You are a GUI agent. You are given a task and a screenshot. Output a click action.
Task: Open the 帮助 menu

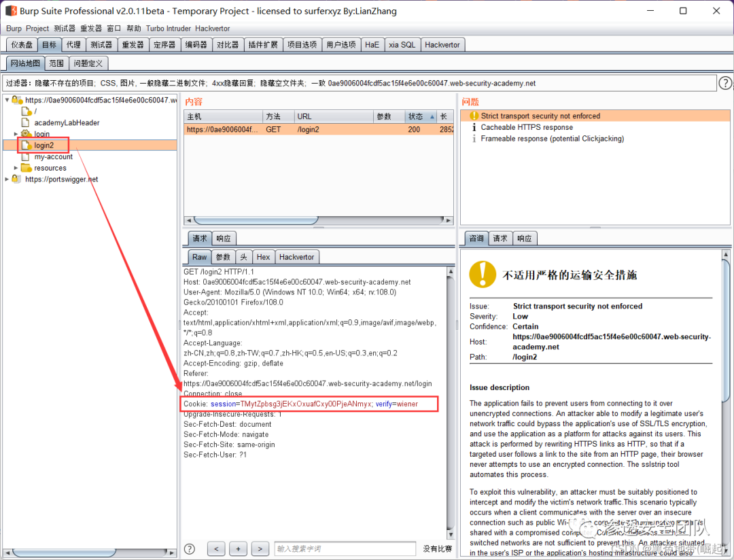coord(133,29)
